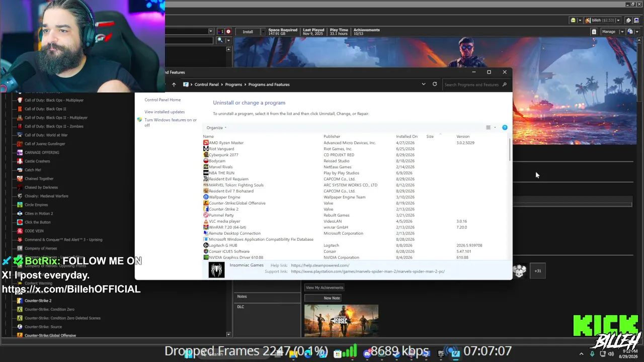Go up one level in Control Panel

pyautogui.click(x=174, y=84)
